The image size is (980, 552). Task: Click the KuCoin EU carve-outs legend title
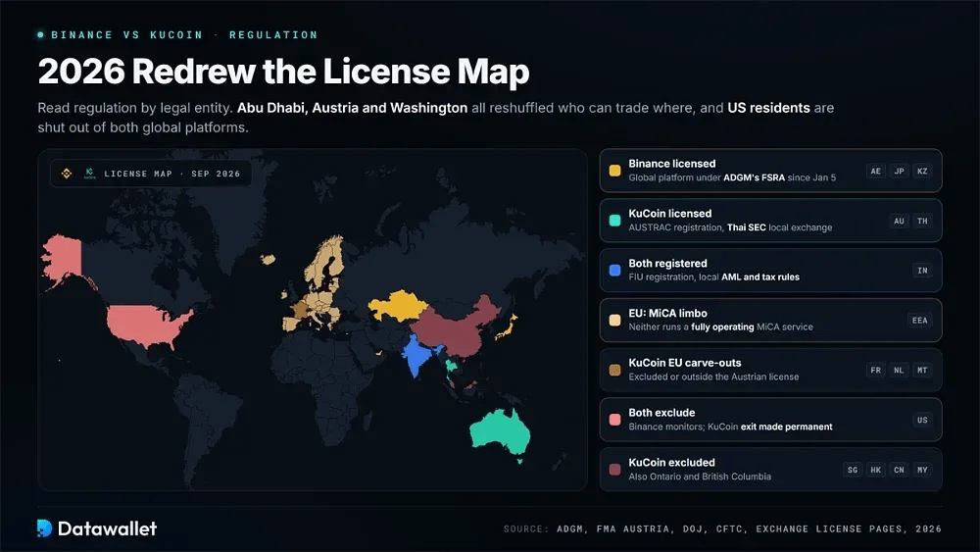pos(684,363)
